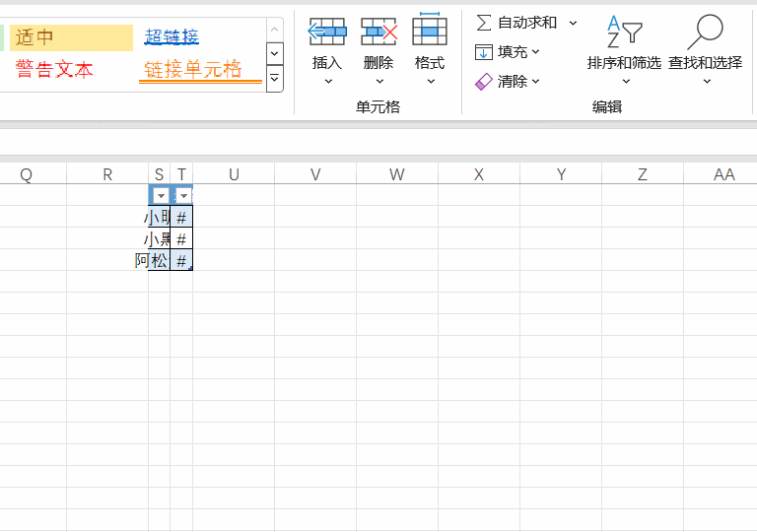Open the Format (格式) cell tool
The image size is (757, 532).
(430, 33)
